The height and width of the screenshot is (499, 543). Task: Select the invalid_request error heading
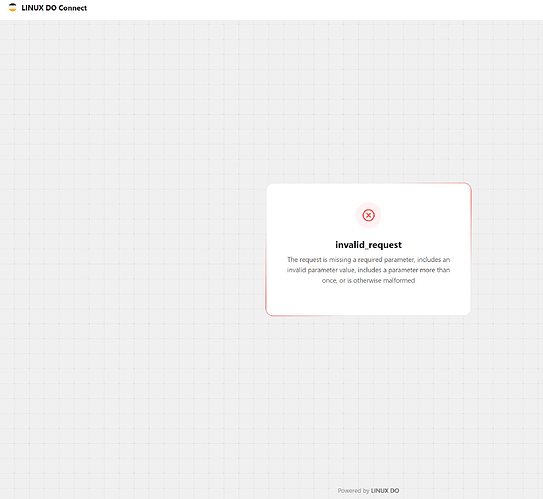368,245
